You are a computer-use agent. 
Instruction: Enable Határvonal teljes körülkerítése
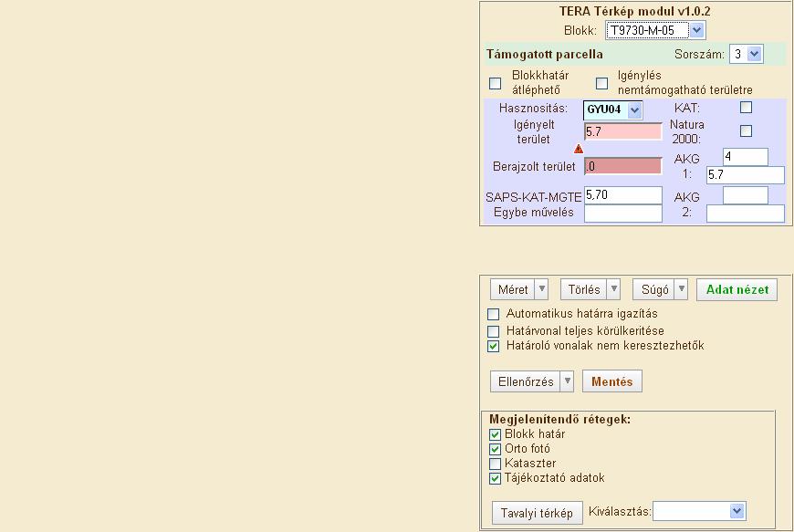point(493,331)
